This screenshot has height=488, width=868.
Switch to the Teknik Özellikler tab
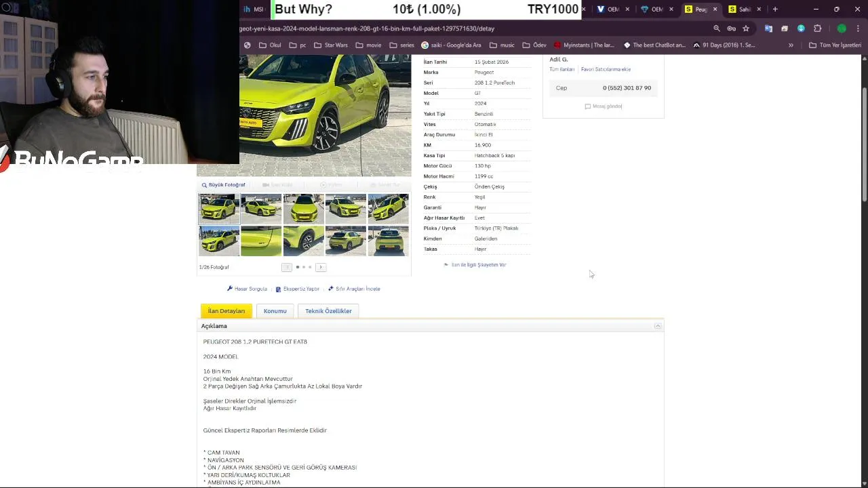point(328,311)
